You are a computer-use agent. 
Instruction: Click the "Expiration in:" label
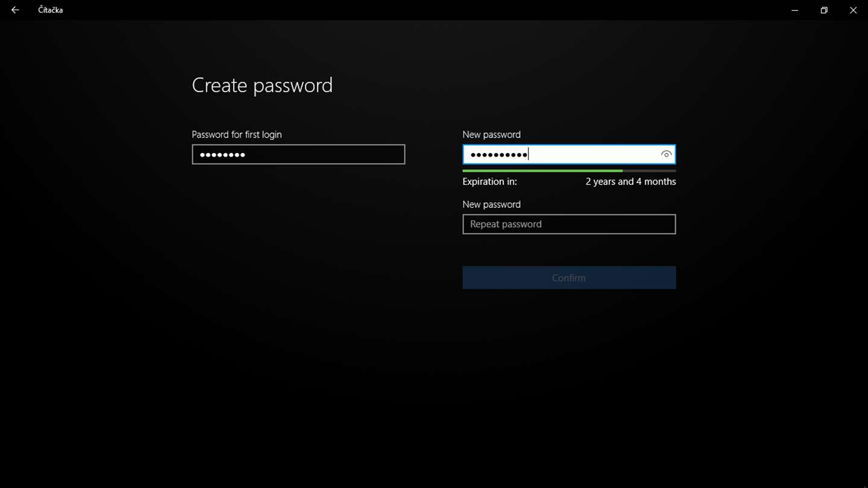pyautogui.click(x=489, y=181)
